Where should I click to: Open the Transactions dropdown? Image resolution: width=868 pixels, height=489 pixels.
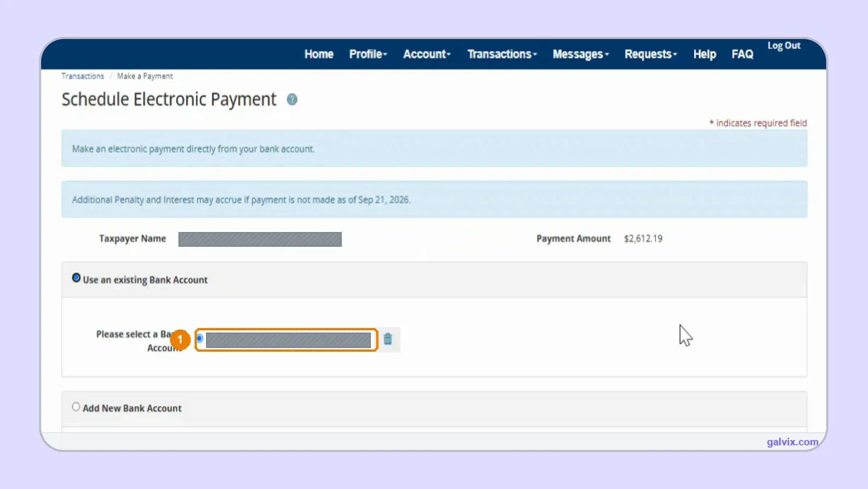coord(502,54)
